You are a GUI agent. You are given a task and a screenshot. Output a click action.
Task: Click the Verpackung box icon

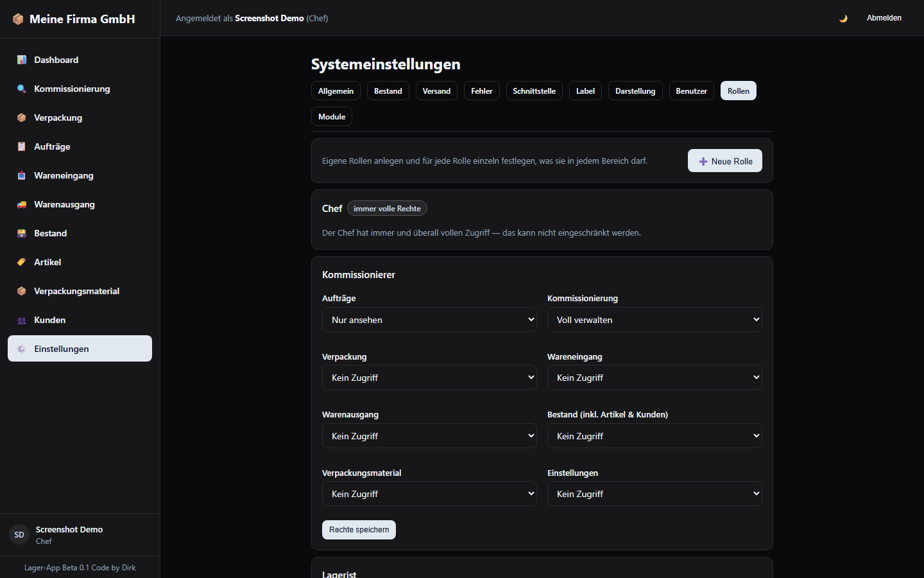pos(22,118)
